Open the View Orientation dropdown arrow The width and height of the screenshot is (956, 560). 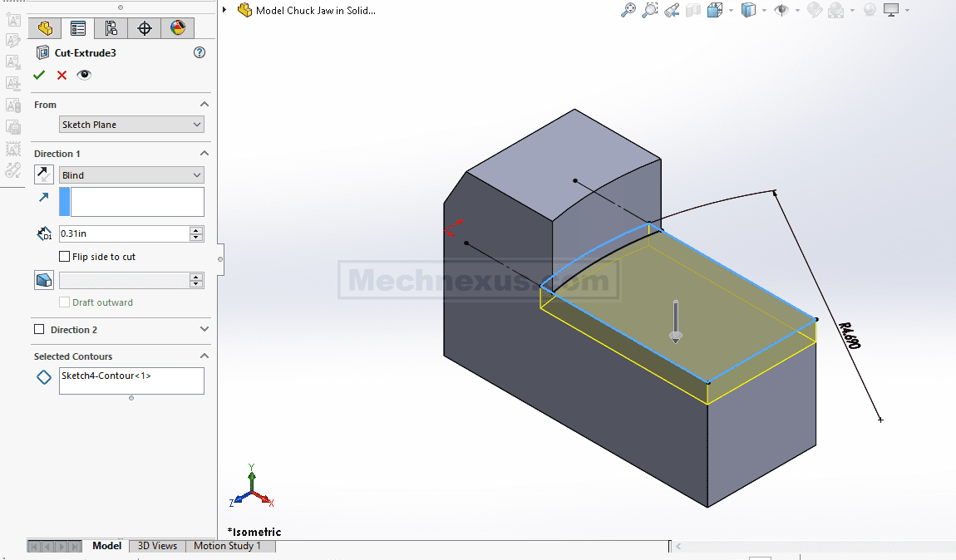tap(731, 11)
